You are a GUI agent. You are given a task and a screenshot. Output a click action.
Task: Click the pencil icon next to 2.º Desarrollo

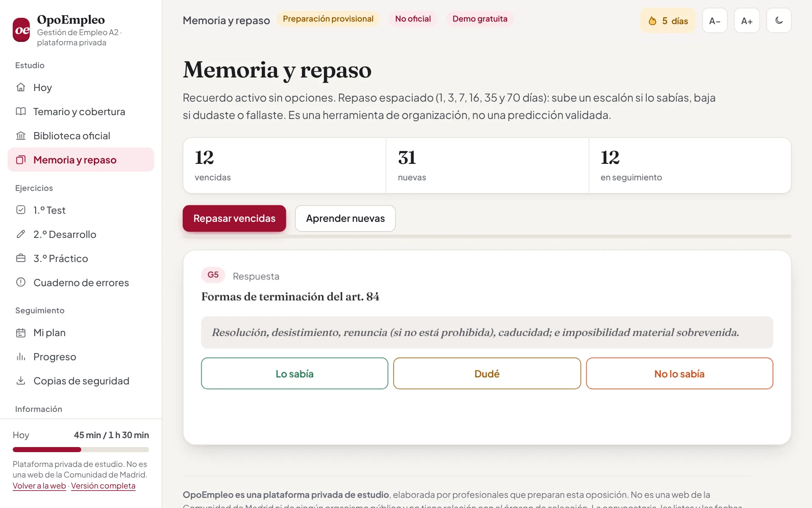21,234
